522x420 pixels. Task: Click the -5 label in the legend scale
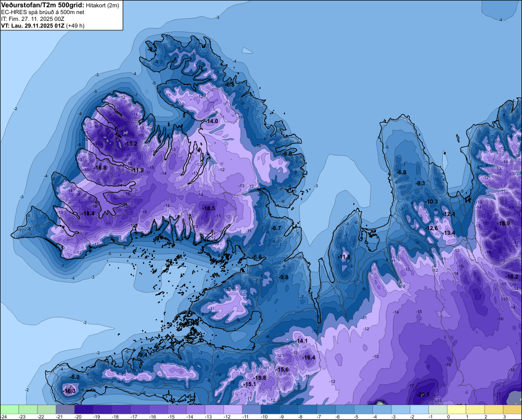click(357, 417)
